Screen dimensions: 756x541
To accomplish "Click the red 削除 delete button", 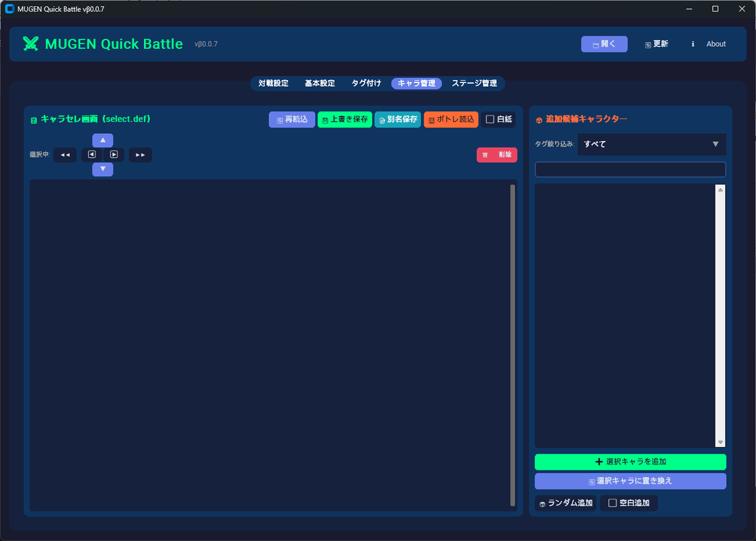I will [497, 155].
